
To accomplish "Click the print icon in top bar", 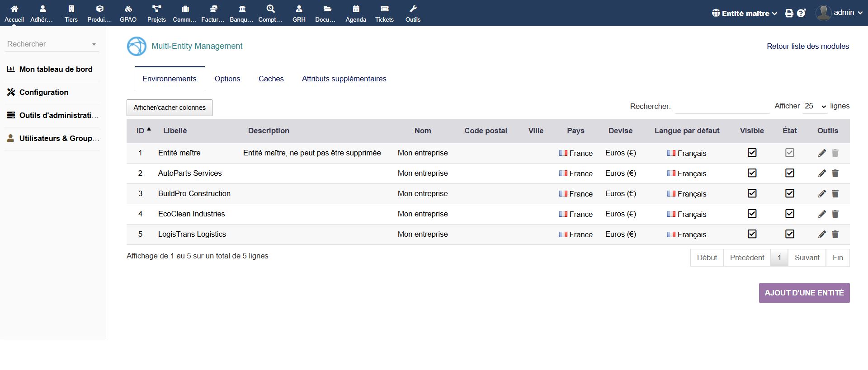I will point(789,13).
